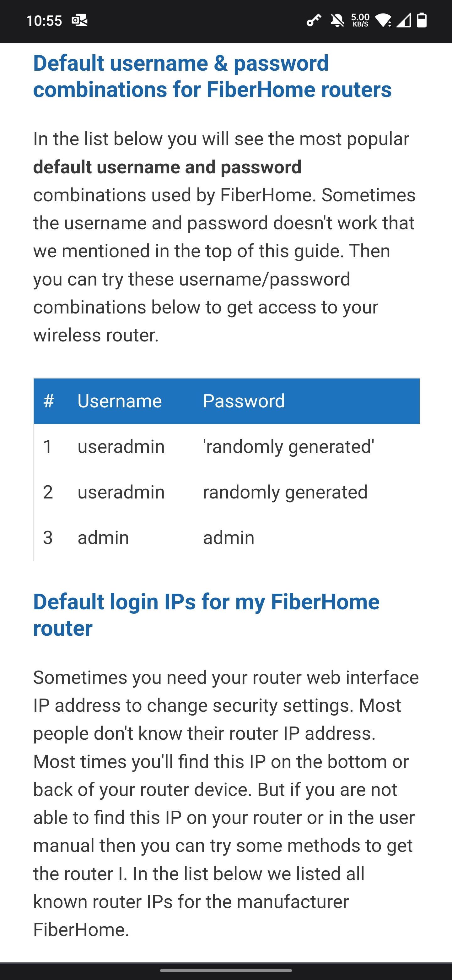The width and height of the screenshot is (452, 980).
Task: Tap the # column header
Action: 49,401
